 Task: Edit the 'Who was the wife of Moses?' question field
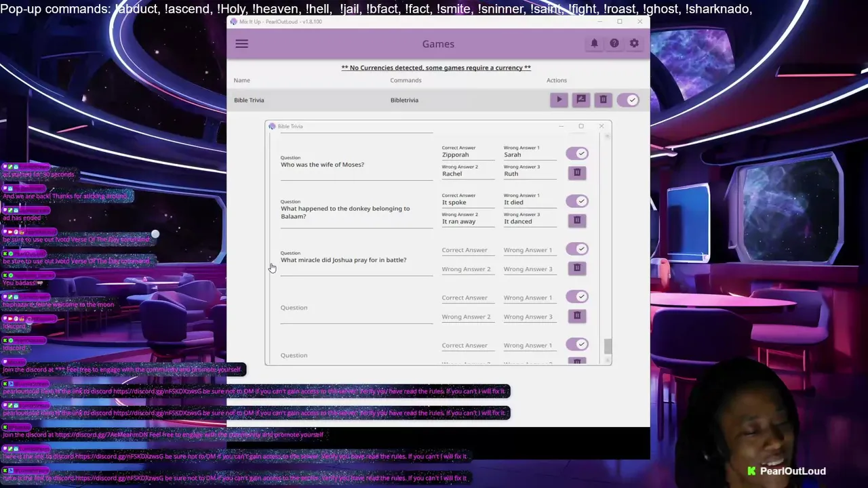click(x=357, y=167)
